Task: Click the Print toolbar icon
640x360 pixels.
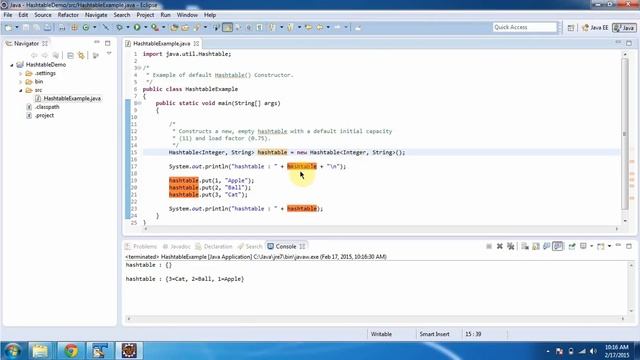Action: pos(48,27)
